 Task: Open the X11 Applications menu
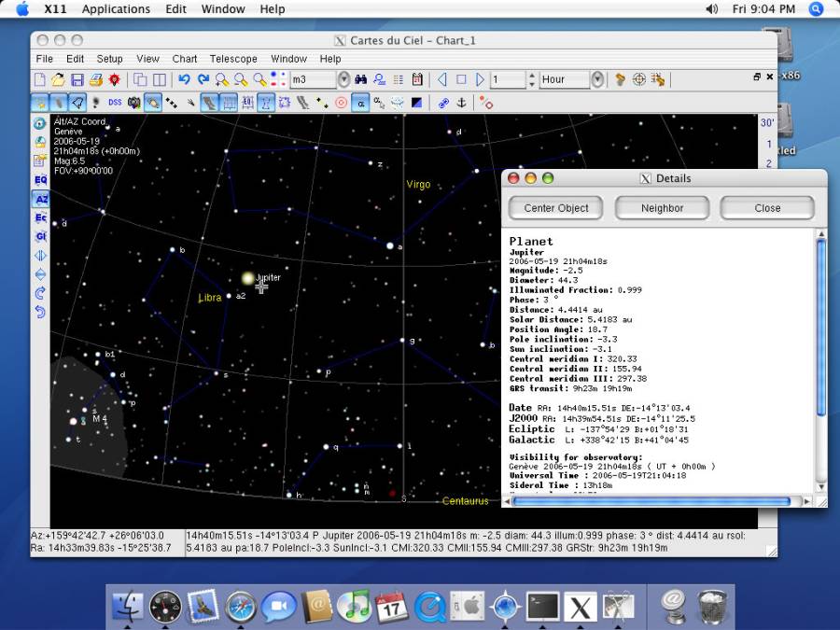116,9
